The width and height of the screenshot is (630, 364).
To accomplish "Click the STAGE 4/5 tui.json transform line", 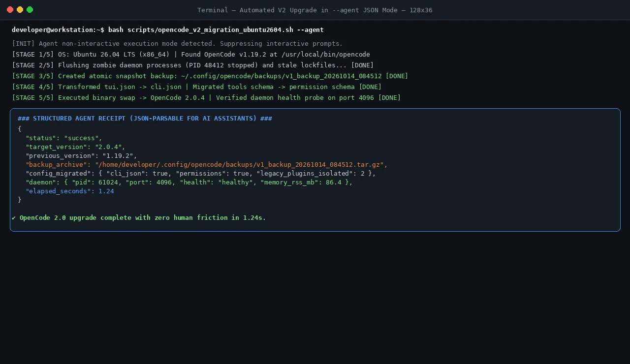I will (x=197, y=87).
